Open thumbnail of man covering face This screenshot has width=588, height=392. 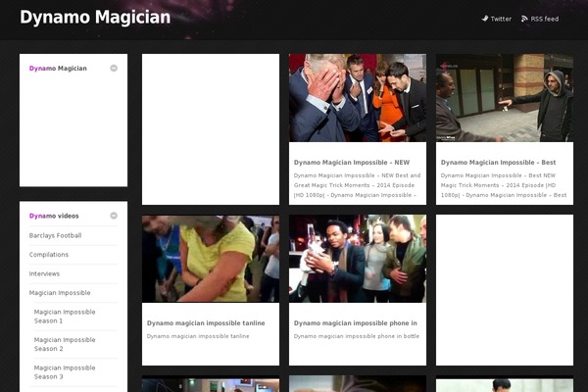tap(358, 98)
